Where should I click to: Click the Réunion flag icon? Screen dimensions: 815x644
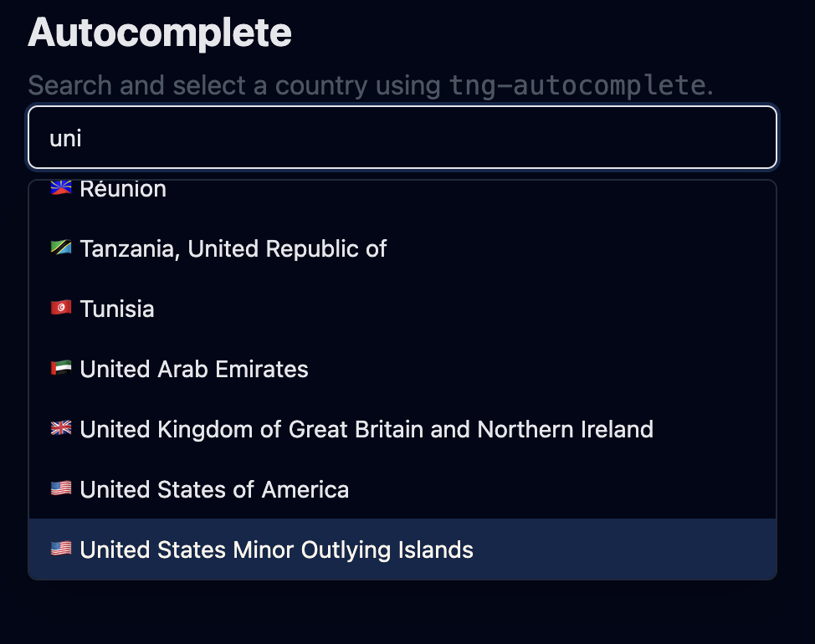click(61, 188)
